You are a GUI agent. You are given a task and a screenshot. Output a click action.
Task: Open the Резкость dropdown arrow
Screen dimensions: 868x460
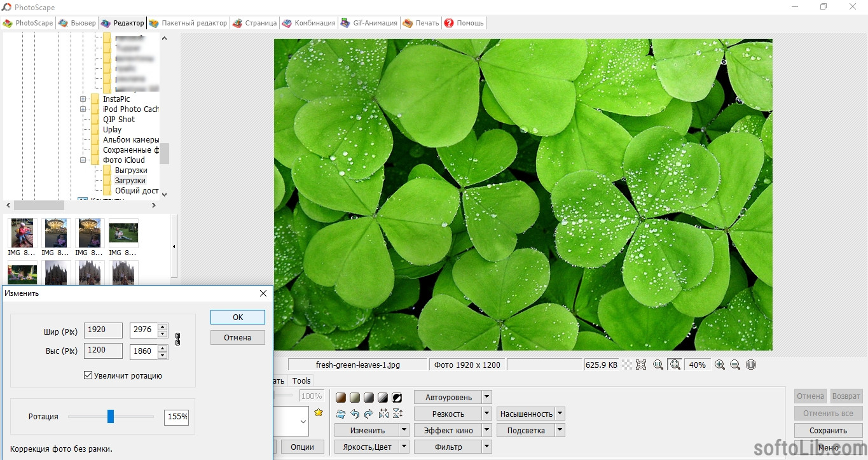486,414
